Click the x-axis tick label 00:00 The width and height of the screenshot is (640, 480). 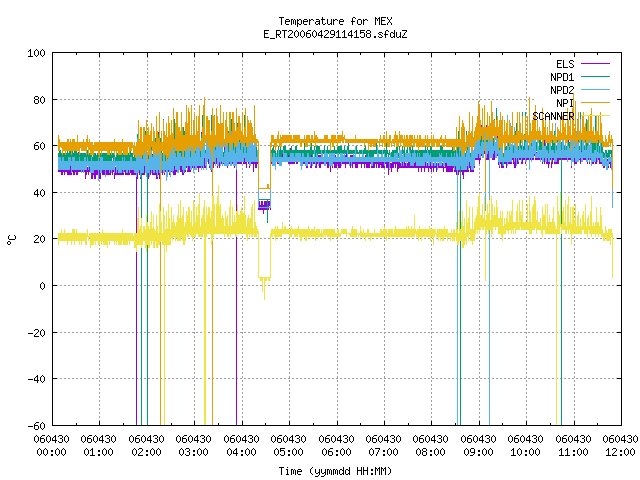(51, 452)
